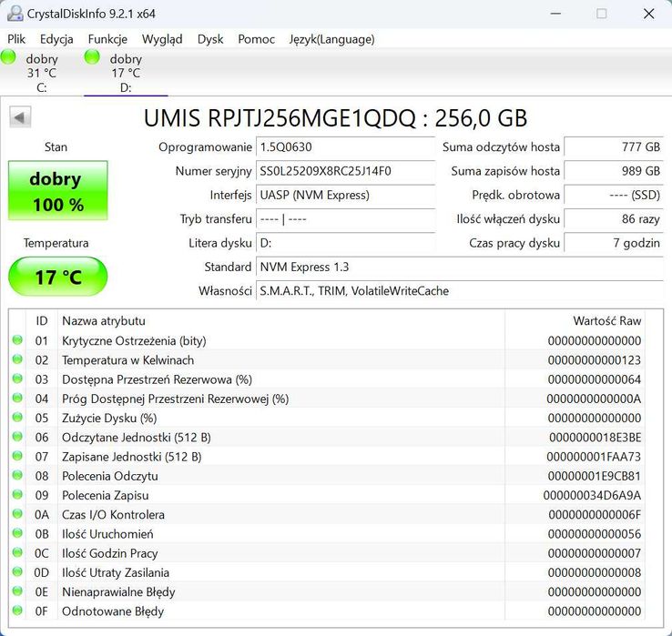The image size is (672, 636).
Task: Click raw value 000000018E3BE
Action: click(x=595, y=437)
